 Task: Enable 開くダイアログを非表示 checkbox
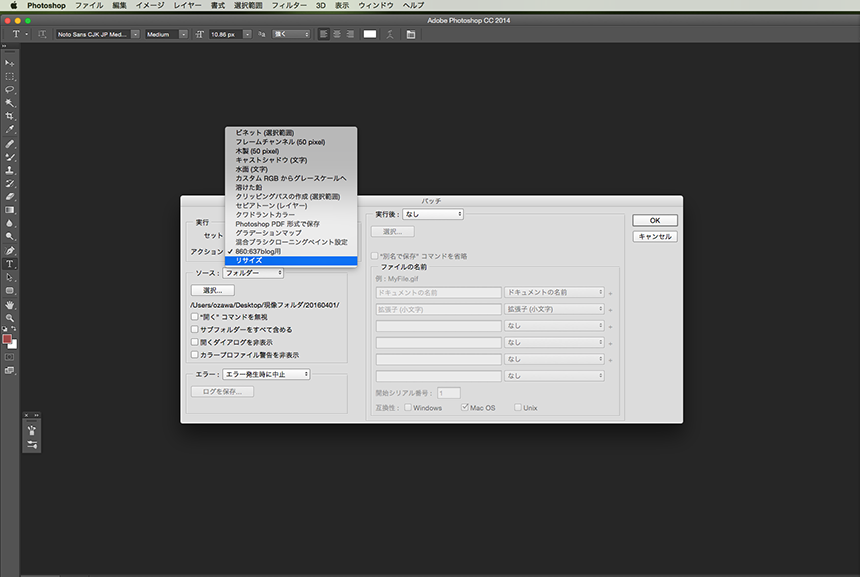click(195, 342)
